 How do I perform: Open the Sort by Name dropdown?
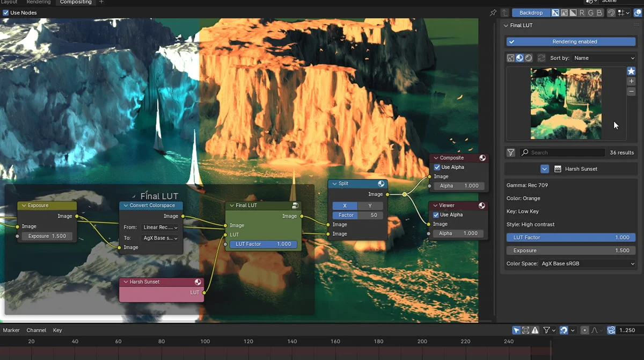pos(604,57)
